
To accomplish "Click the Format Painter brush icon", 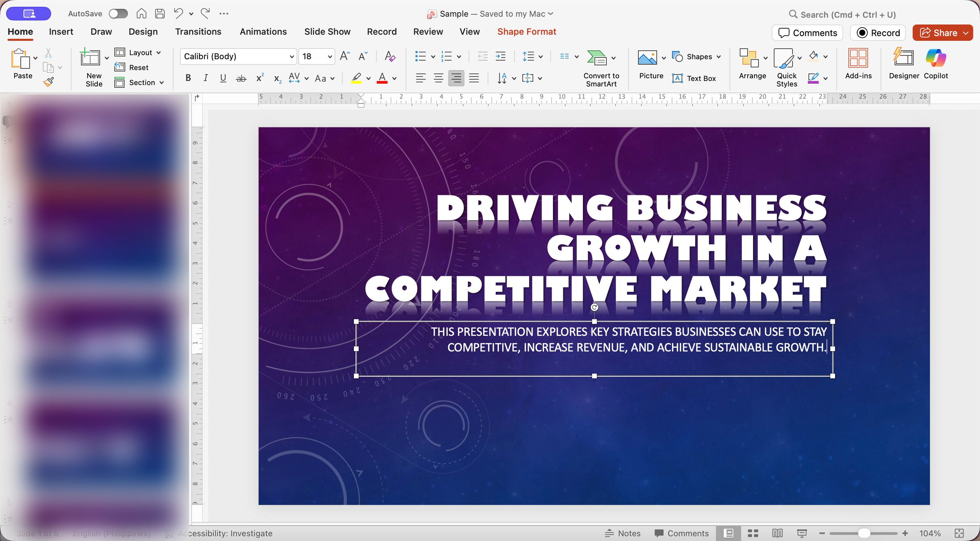I will [49, 82].
